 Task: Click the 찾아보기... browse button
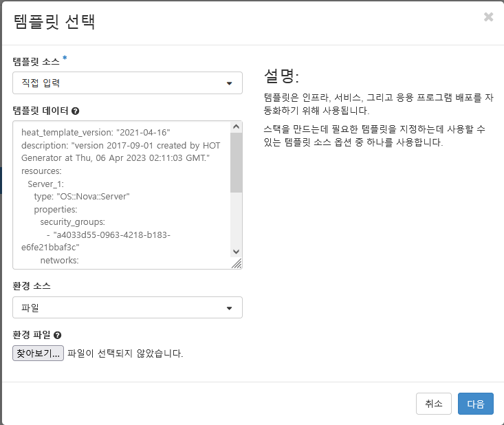[38, 353]
